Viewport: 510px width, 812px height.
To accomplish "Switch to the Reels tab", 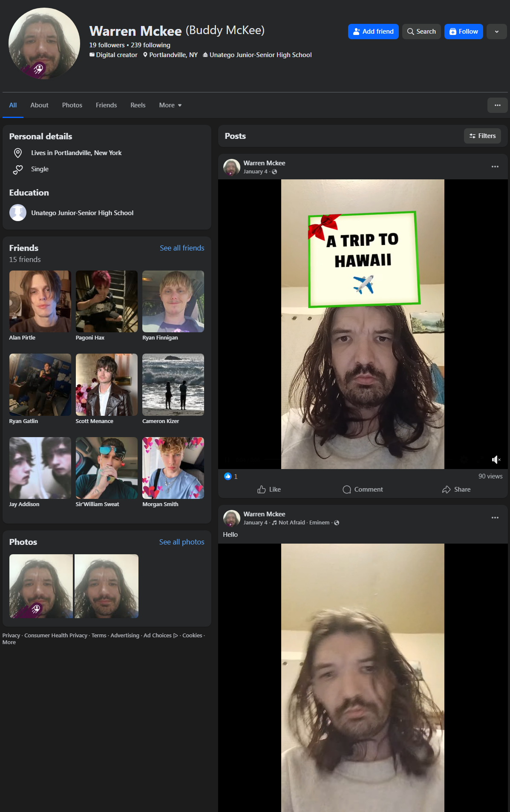I will 138,105.
